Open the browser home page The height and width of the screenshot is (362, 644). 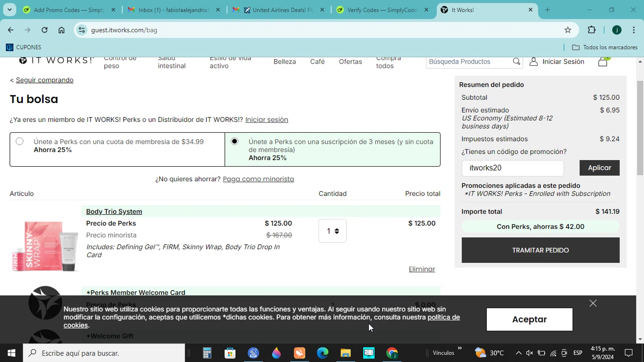coord(61,30)
